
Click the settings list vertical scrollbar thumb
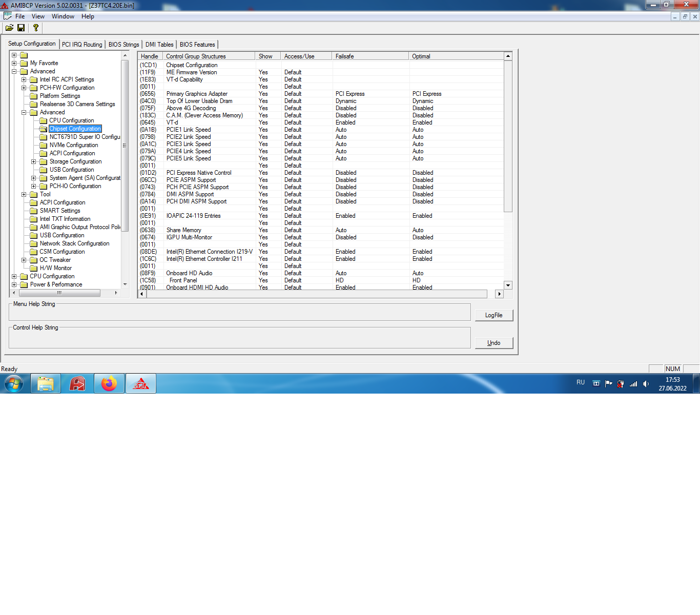[x=508, y=136]
